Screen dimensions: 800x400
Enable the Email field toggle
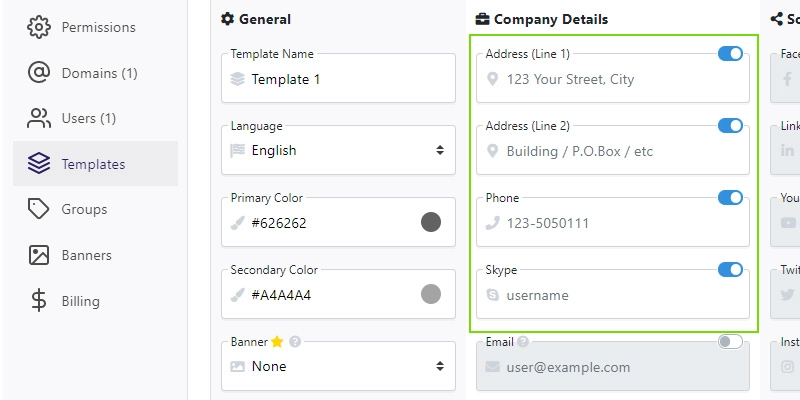click(x=730, y=342)
